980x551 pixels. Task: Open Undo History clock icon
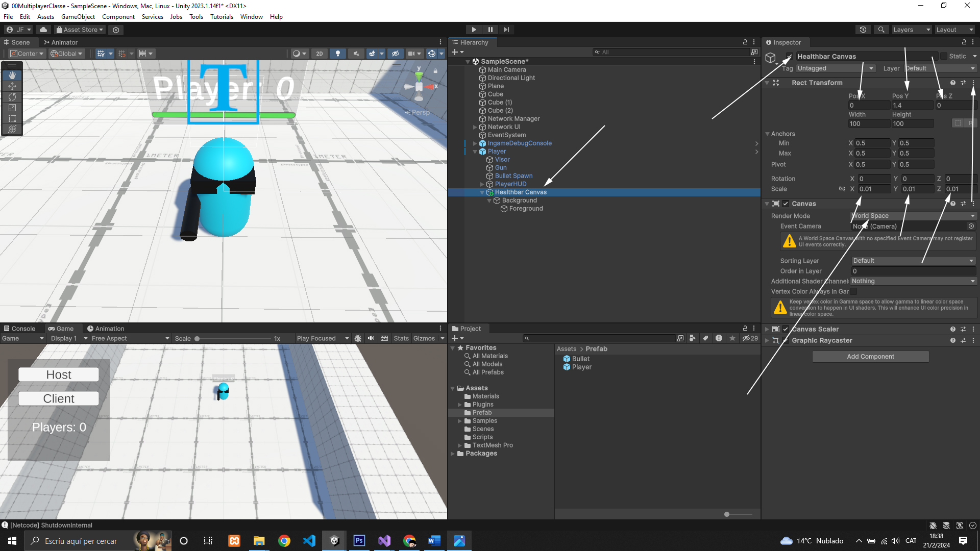pos(863,30)
